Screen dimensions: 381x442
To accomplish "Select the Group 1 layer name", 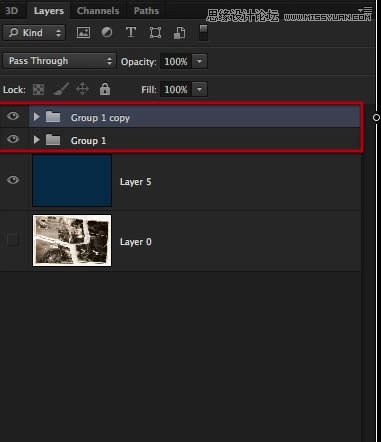I will pos(88,141).
